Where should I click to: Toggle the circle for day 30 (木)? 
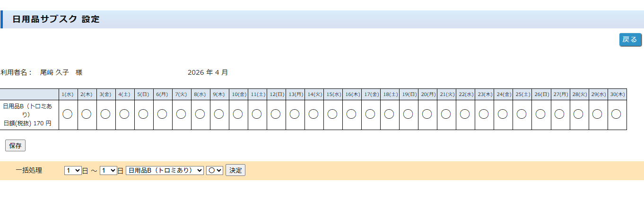coord(616,114)
